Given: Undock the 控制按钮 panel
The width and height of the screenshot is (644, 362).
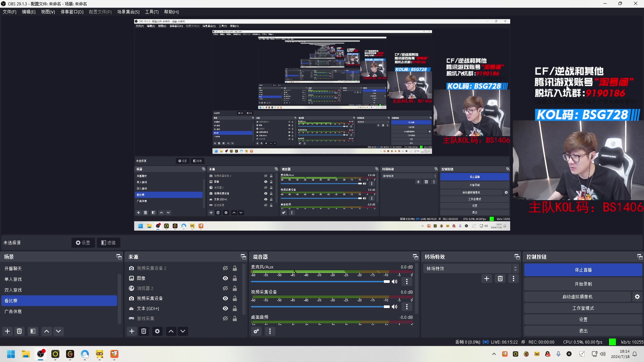Looking at the screenshot, I should click(x=640, y=257).
